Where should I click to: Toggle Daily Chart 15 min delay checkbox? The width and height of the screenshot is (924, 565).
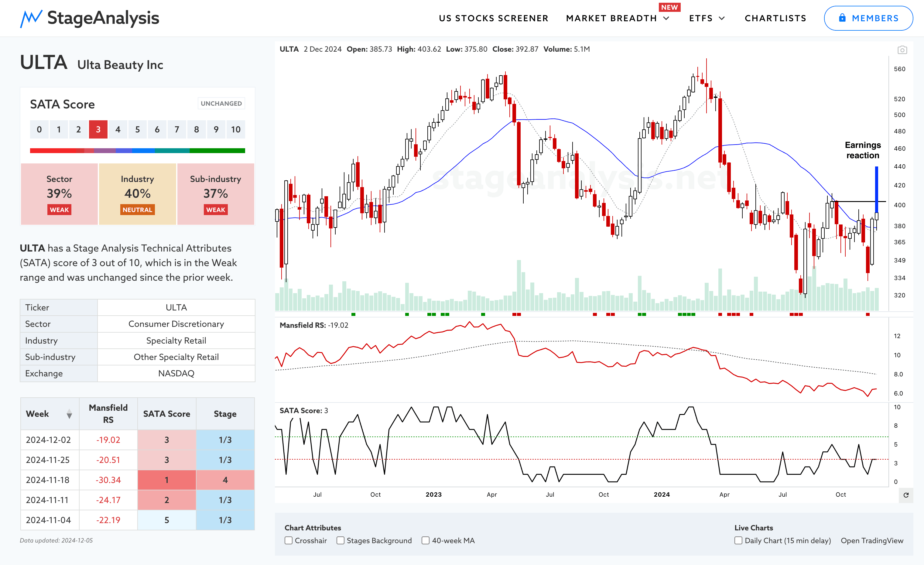click(x=738, y=540)
